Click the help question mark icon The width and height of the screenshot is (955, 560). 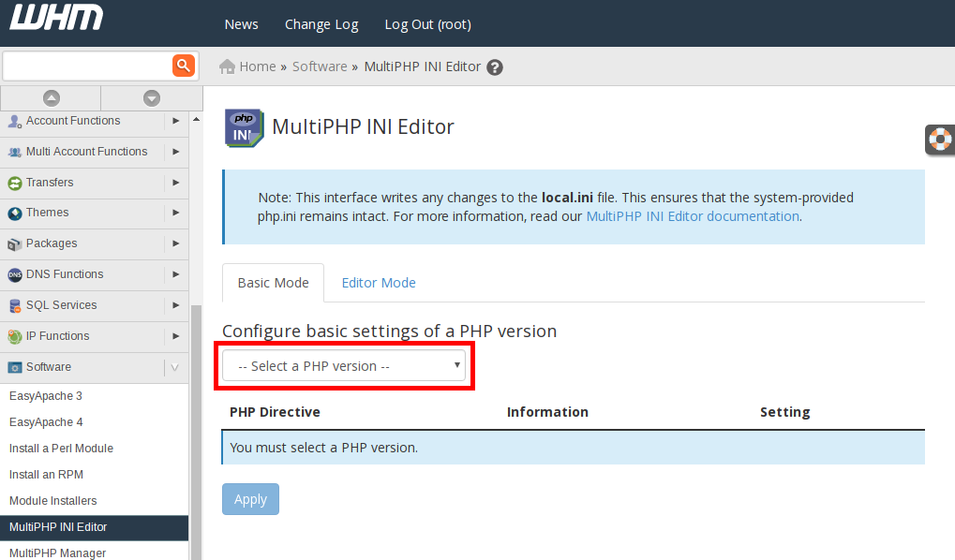495,67
